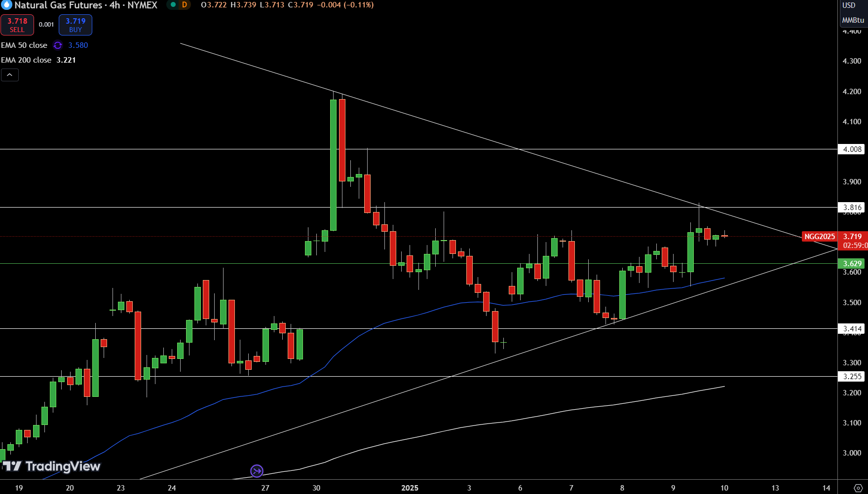Click the 27 date on time axis

pos(265,488)
